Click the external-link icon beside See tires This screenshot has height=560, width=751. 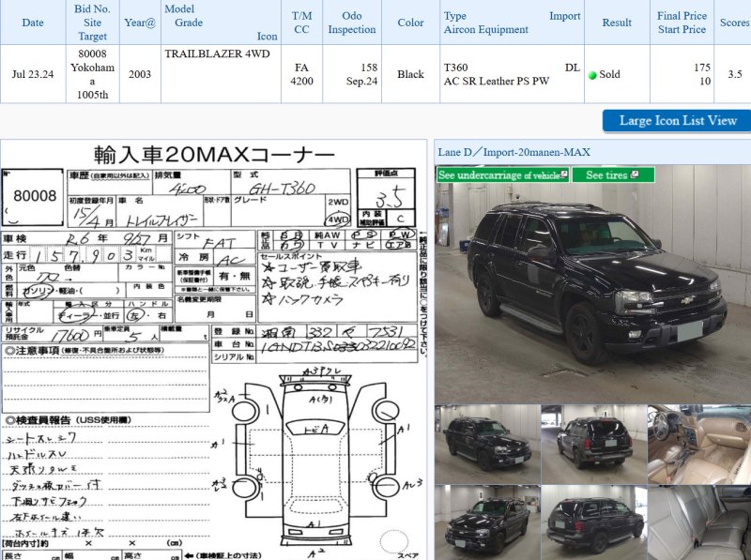(x=636, y=174)
